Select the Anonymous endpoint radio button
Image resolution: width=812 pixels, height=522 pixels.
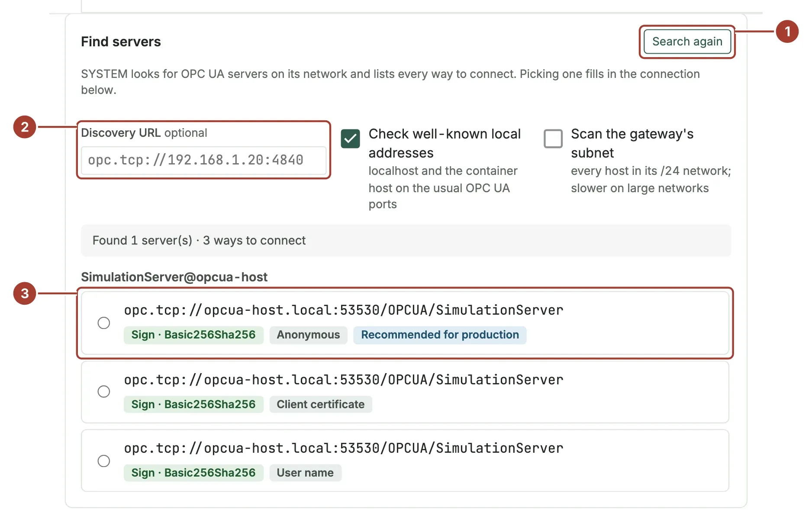[x=104, y=323]
